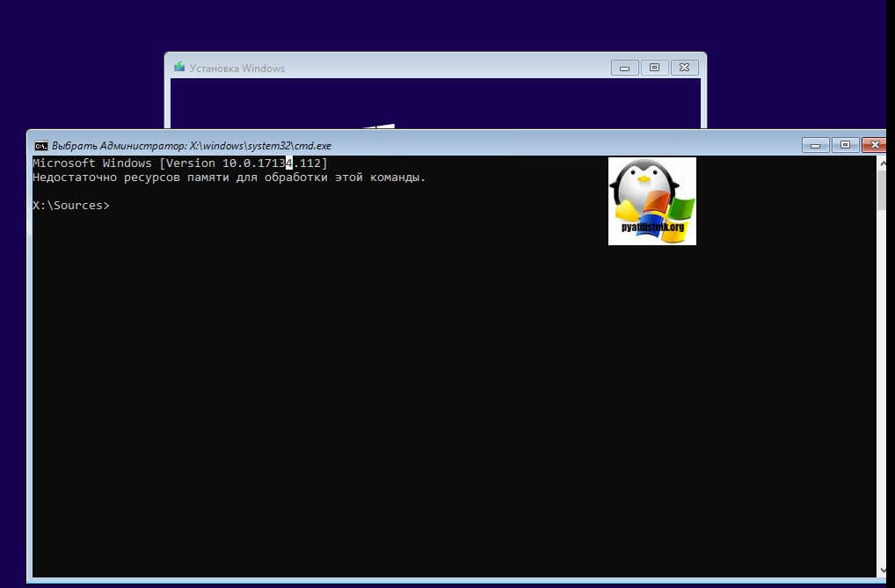The height and width of the screenshot is (588, 895).
Task: Click the console vertical scrollbar thumb
Action: pyautogui.click(x=881, y=189)
